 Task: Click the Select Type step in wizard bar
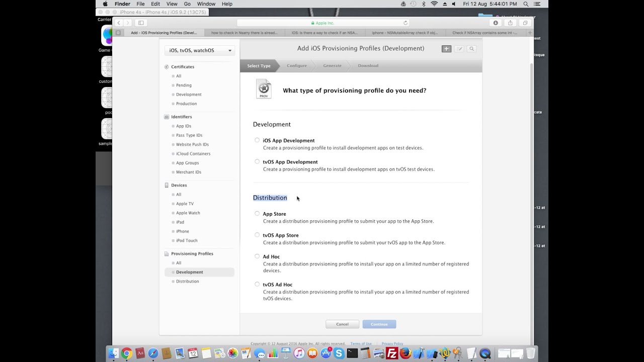[259, 65]
